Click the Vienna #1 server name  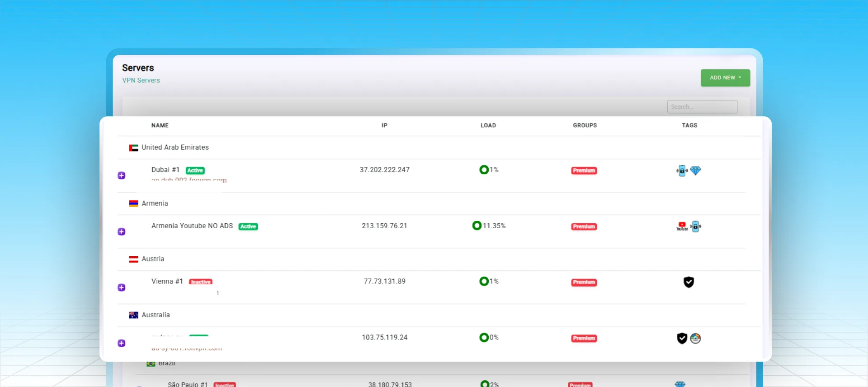(167, 282)
